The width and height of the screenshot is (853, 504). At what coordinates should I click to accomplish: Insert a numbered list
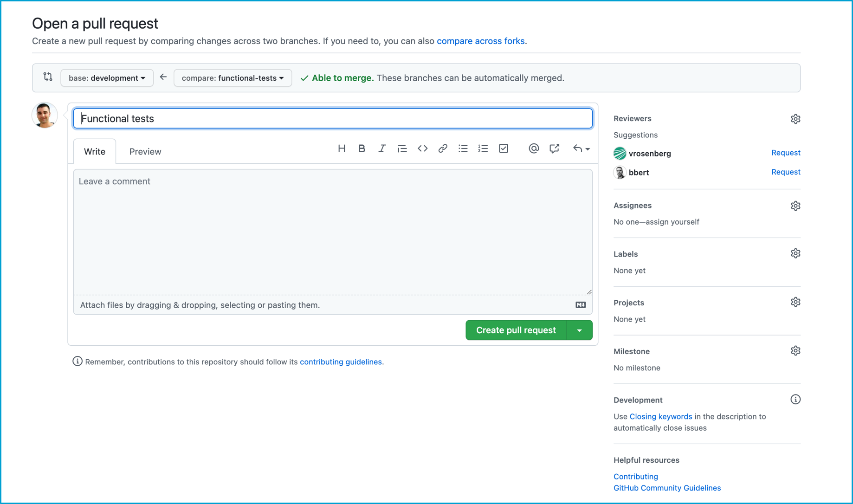pyautogui.click(x=483, y=149)
